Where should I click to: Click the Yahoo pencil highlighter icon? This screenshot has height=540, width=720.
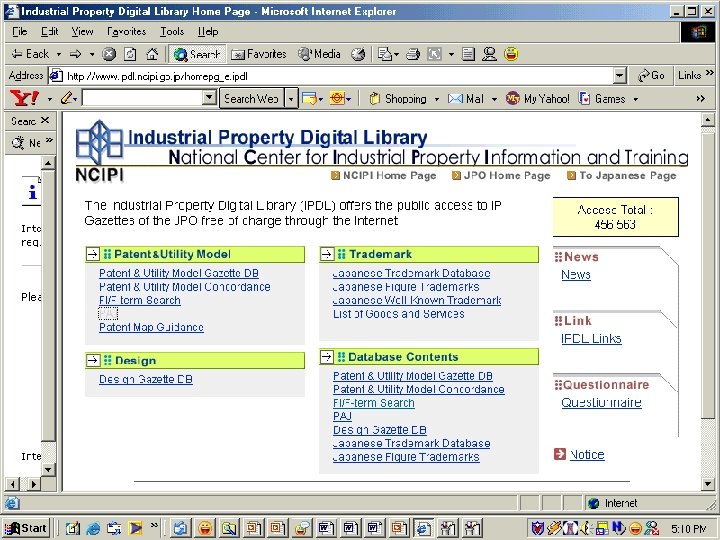click(x=67, y=98)
